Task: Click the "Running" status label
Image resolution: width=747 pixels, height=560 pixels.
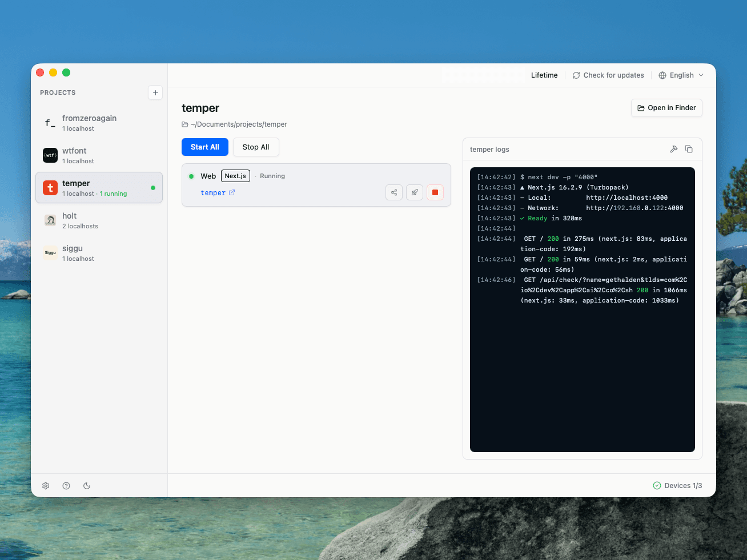Action: [x=272, y=176]
